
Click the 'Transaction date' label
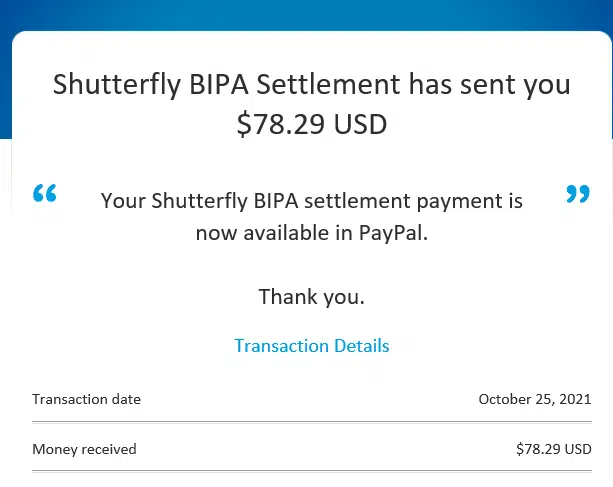tap(87, 399)
